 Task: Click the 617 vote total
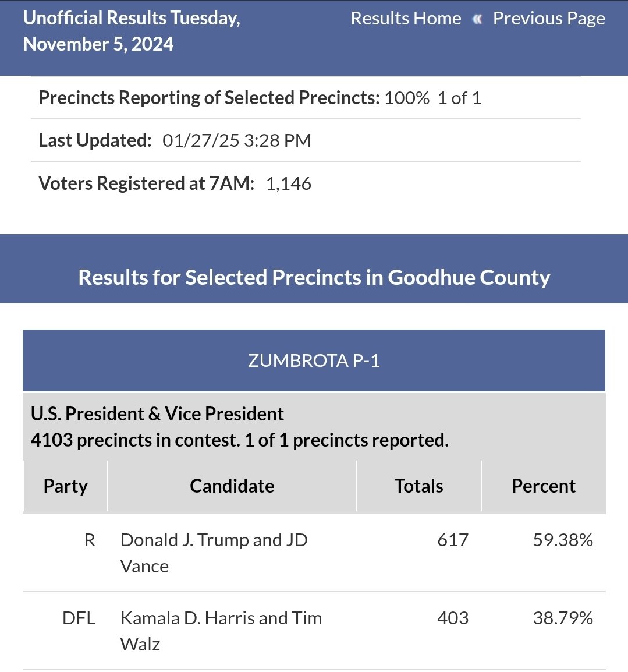[453, 540]
